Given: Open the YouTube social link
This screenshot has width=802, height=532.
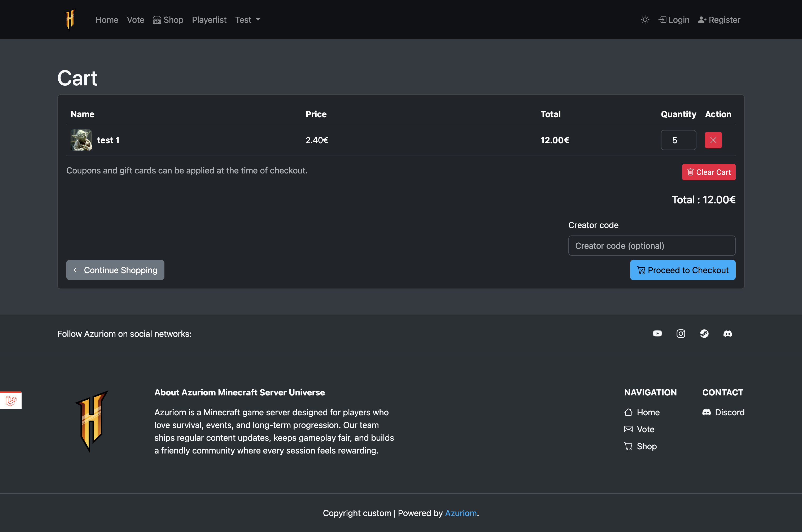Looking at the screenshot, I should (657, 334).
